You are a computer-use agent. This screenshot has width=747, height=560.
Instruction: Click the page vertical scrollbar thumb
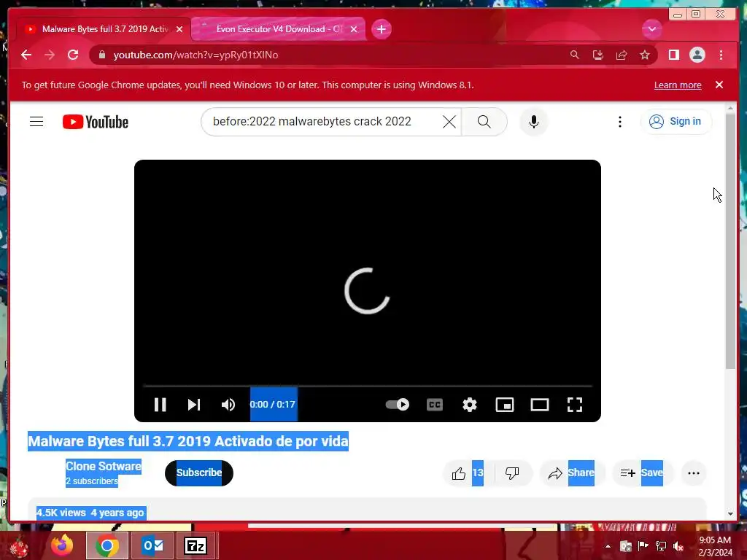coord(730,241)
